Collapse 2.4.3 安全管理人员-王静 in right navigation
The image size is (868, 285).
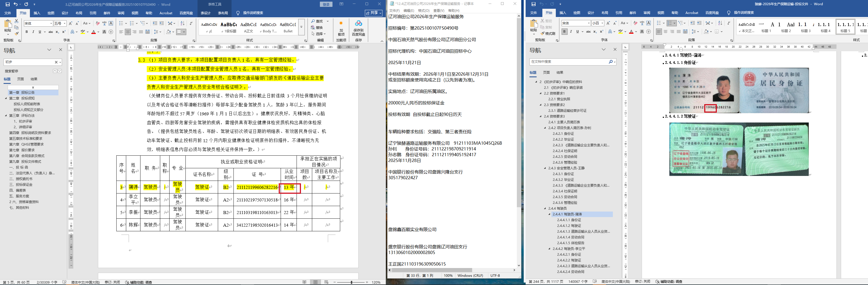pyautogui.click(x=545, y=168)
